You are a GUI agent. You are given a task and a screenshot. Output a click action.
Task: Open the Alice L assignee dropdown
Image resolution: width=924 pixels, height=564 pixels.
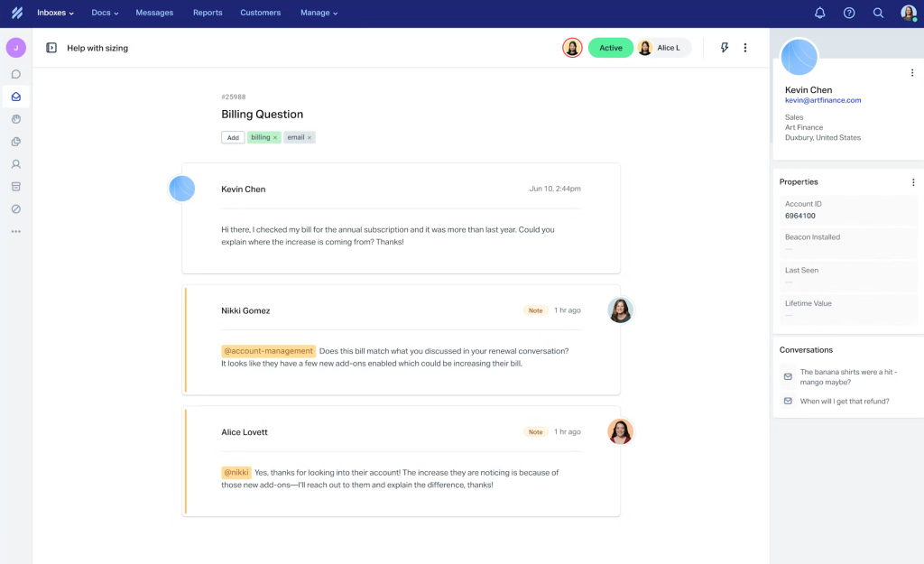point(662,48)
